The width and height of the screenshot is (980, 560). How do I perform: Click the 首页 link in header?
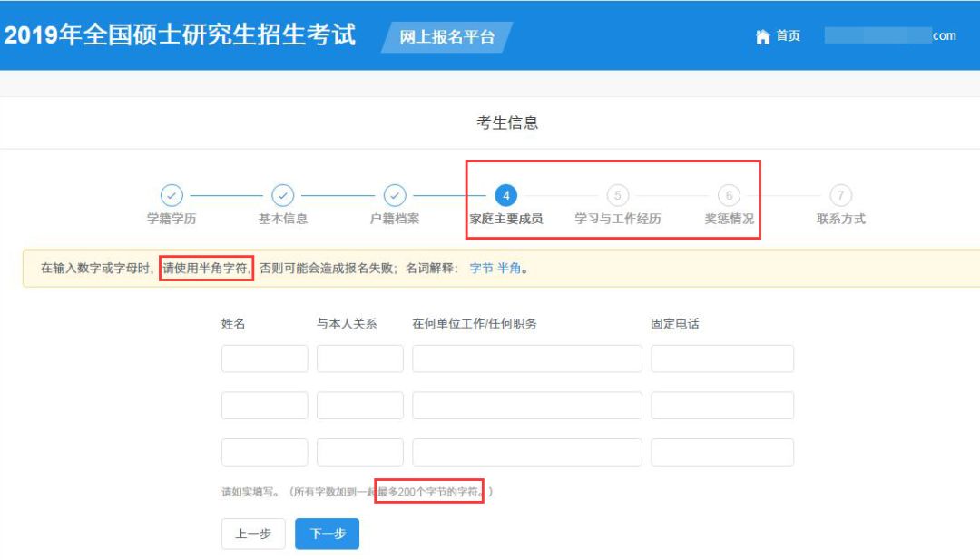788,36
